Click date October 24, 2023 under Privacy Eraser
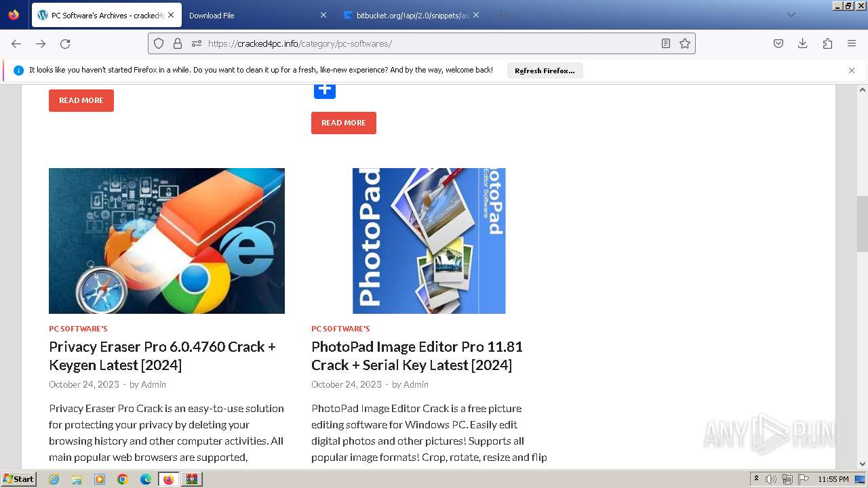This screenshot has width=868, height=488. 84,384
